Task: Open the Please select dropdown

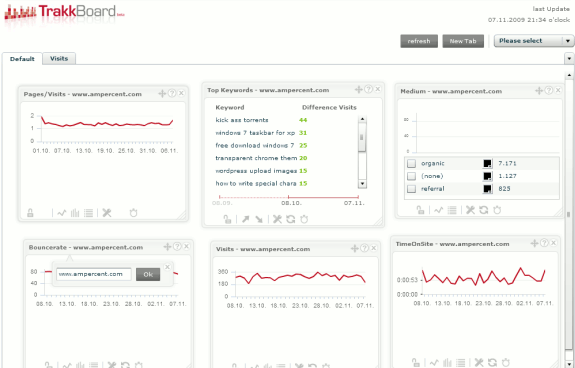Action: 534,41
